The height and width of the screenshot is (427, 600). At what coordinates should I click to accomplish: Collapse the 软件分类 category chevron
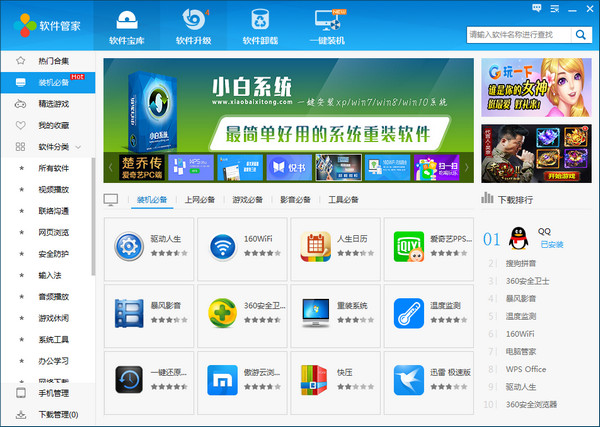coord(78,147)
